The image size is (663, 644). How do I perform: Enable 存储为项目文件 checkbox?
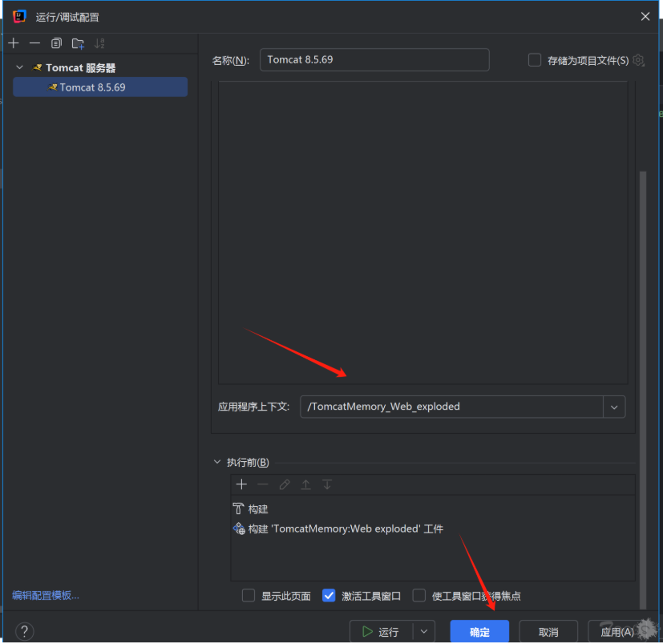(535, 60)
